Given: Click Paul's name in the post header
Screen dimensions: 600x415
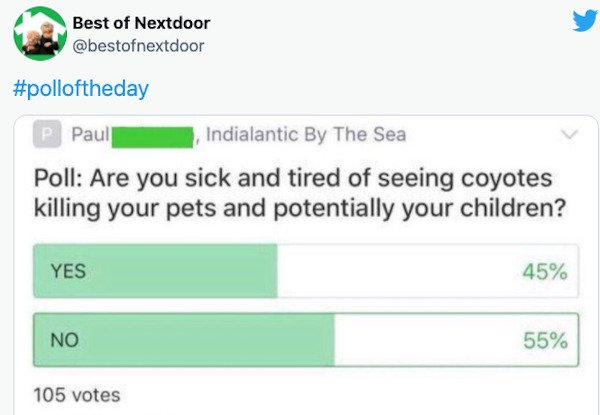Looking at the screenshot, I should [x=90, y=134].
